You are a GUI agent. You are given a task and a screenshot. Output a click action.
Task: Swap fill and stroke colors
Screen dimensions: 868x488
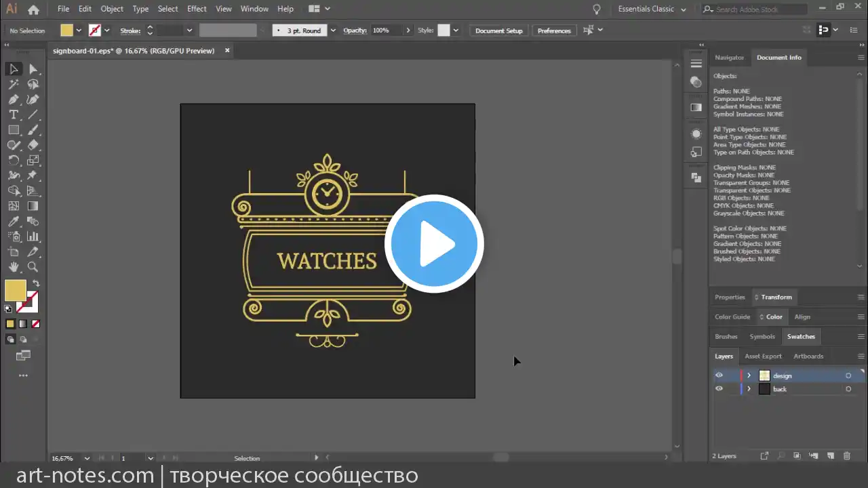click(x=36, y=283)
